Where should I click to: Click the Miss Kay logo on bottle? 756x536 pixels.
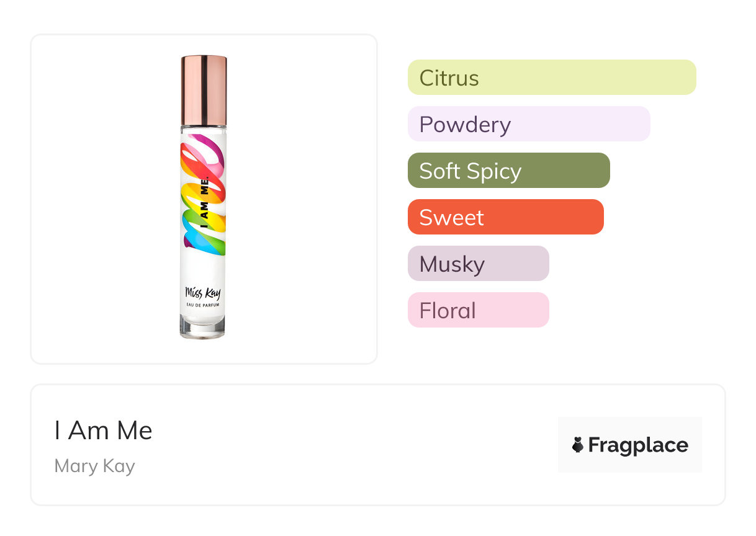203,292
